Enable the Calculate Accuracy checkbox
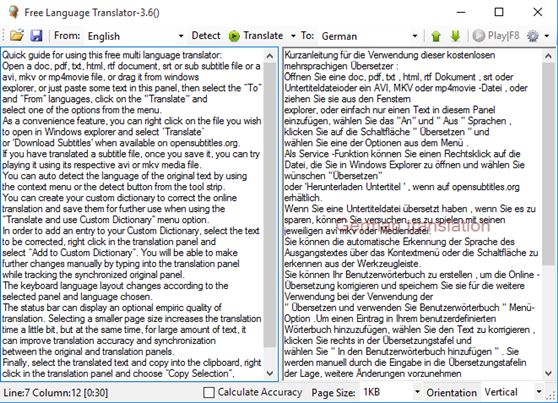 209,392
